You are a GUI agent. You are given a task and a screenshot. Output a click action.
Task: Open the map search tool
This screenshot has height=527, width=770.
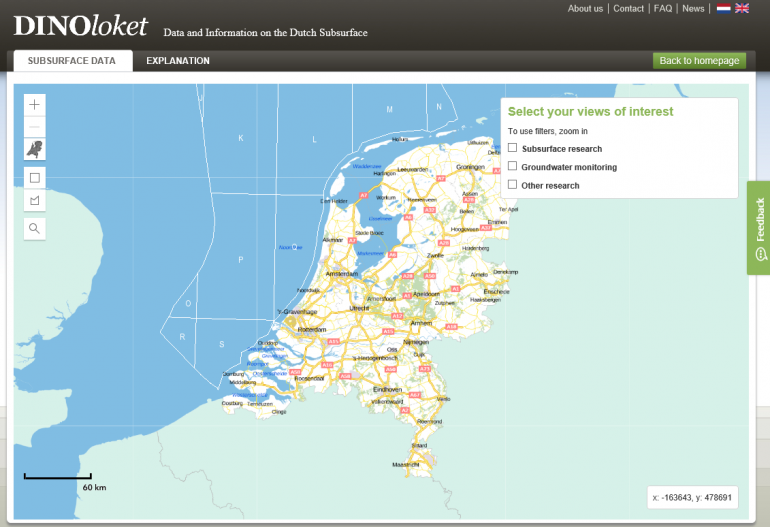point(35,229)
